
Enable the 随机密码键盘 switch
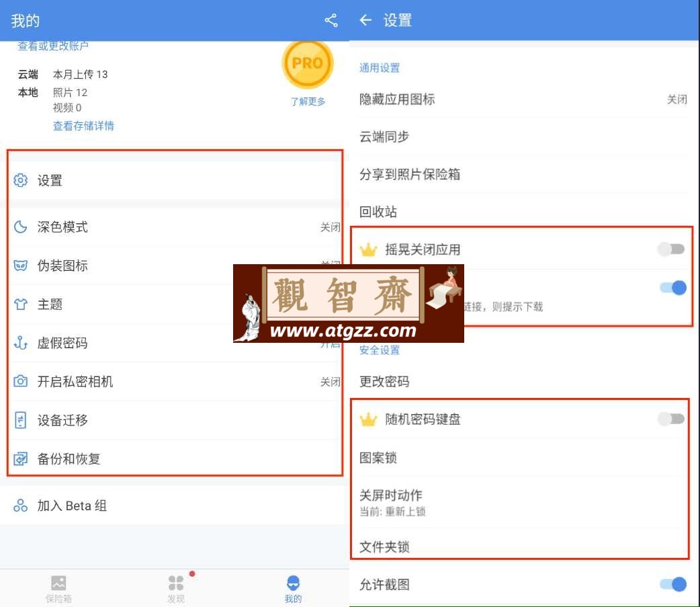[671, 419]
